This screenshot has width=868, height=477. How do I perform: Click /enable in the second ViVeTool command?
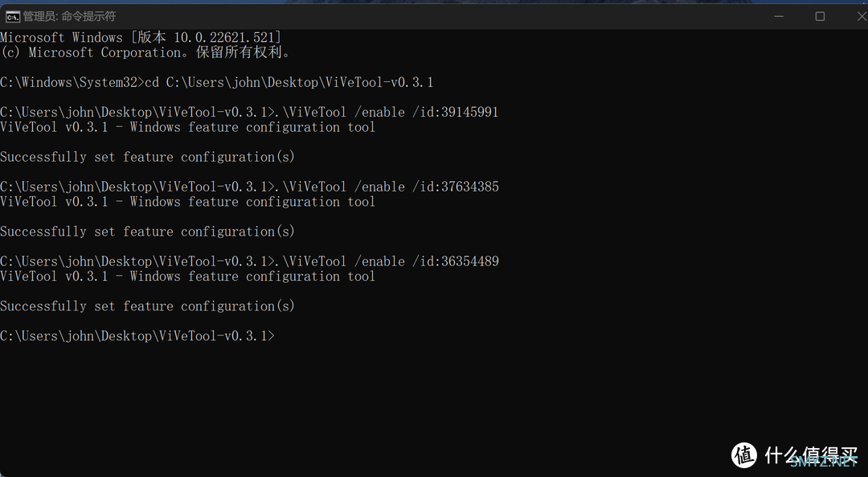tap(379, 187)
